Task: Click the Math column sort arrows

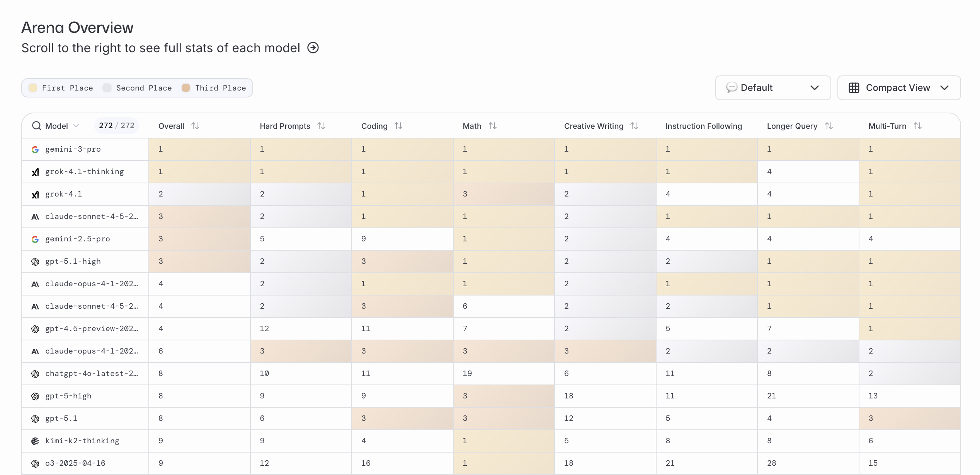Action: 493,126
